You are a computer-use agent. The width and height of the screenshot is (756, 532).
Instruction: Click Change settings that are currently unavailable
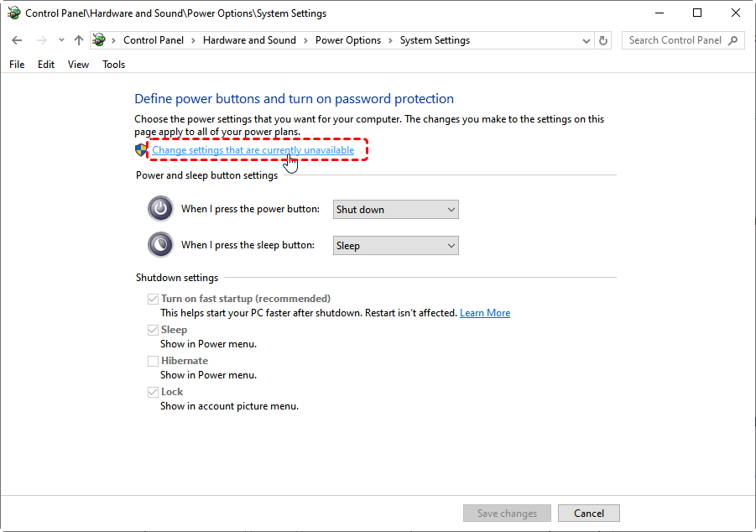[253, 150]
